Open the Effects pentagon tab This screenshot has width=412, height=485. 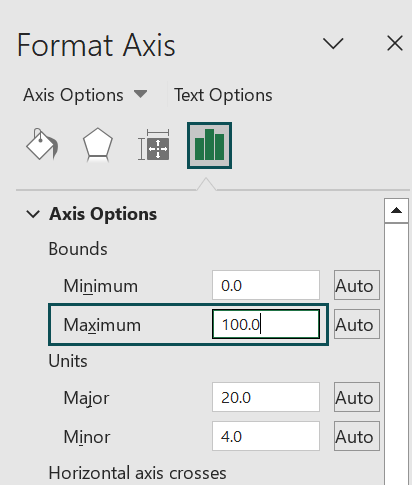point(97,145)
